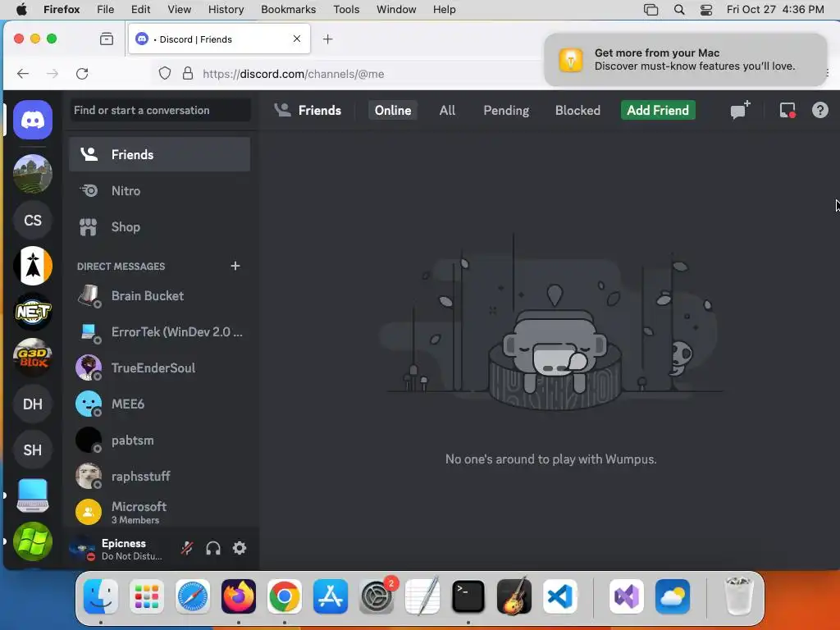The width and height of the screenshot is (840, 630).
Task: Open Visual Studio Code from Dock
Action: [559, 596]
